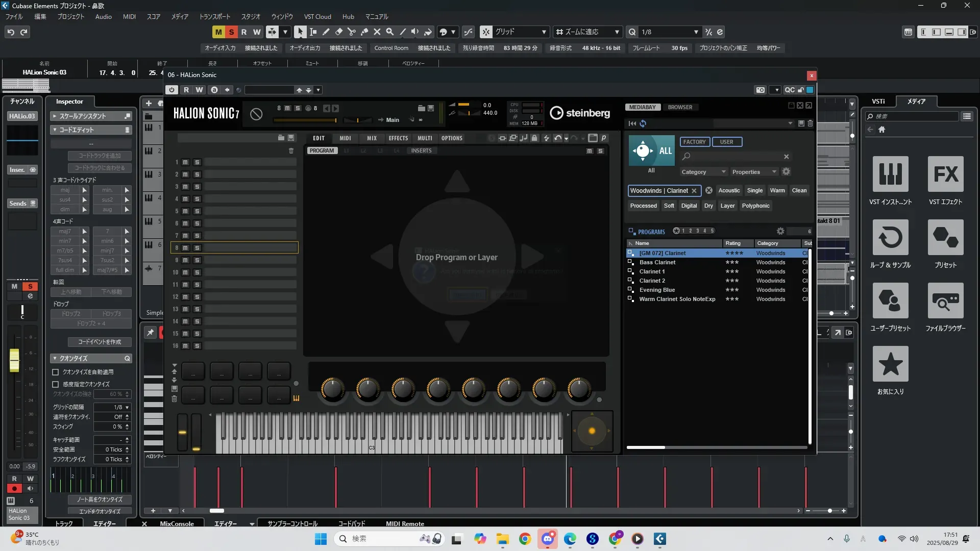Select the Scissors split tool

351,32
